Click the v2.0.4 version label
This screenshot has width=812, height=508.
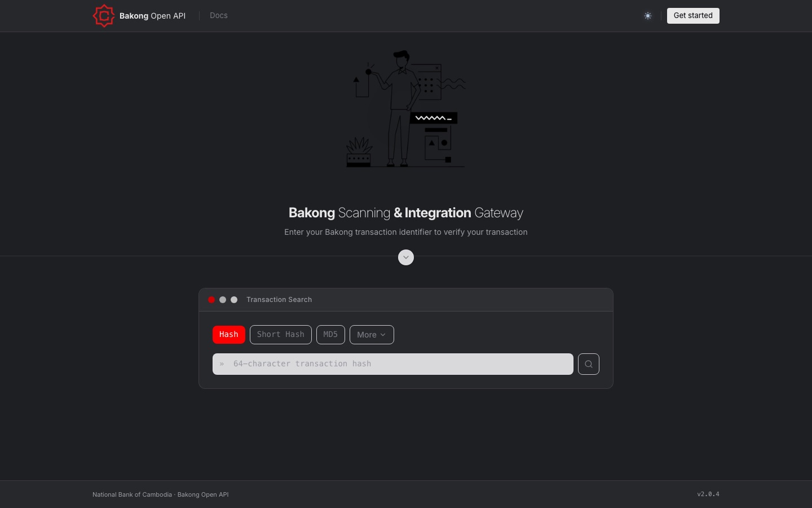pyautogui.click(x=708, y=494)
